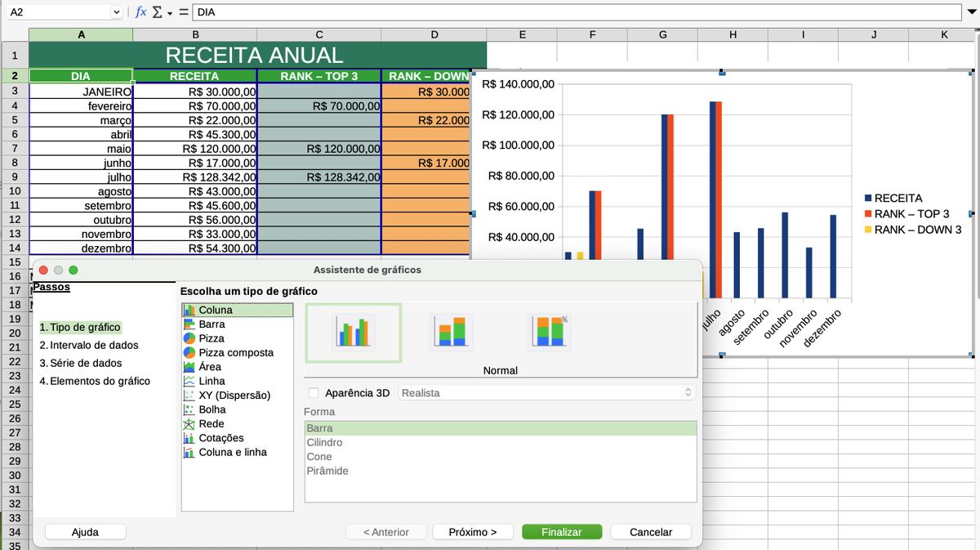Open the Sum function dropdown arrow

click(169, 12)
